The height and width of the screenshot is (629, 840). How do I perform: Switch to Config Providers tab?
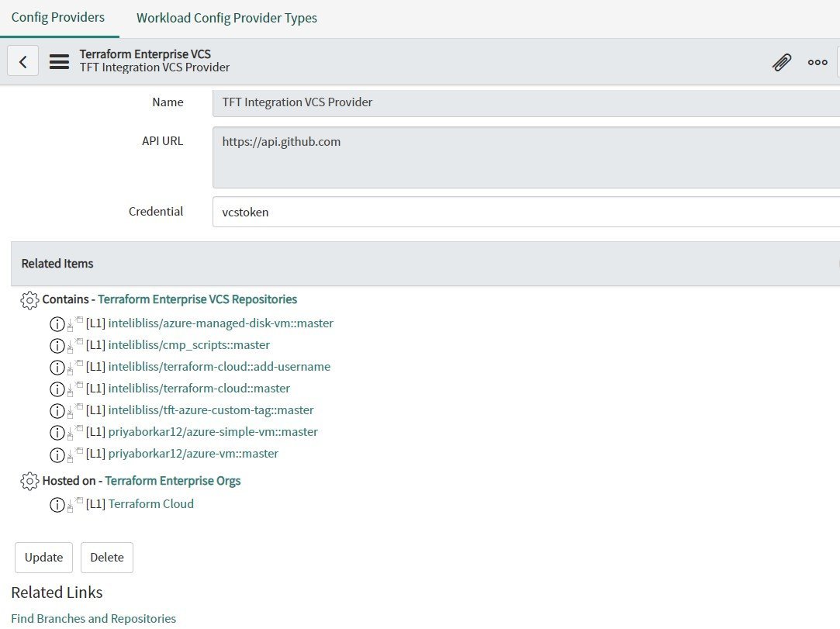58,17
